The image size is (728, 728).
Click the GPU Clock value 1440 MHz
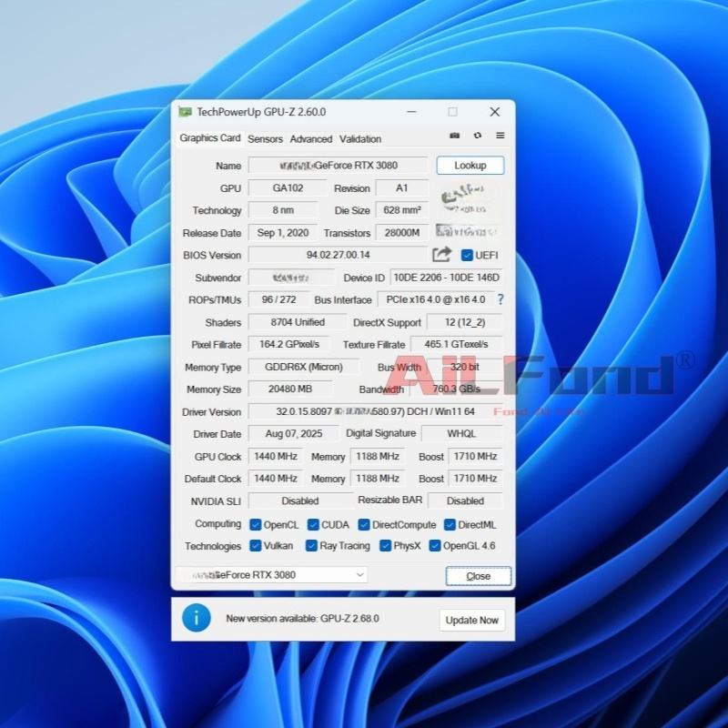(276, 457)
